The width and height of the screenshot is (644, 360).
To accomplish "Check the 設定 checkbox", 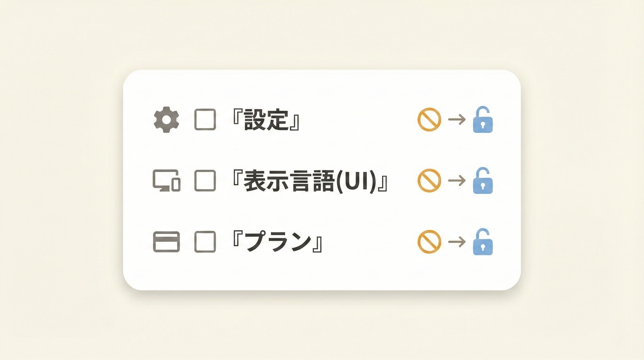I will click(x=205, y=120).
